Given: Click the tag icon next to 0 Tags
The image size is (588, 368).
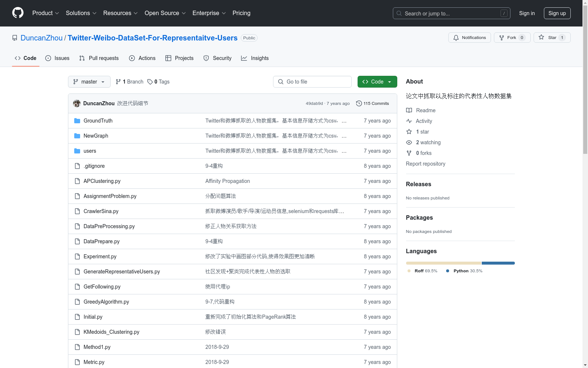Looking at the screenshot, I should pyautogui.click(x=150, y=82).
